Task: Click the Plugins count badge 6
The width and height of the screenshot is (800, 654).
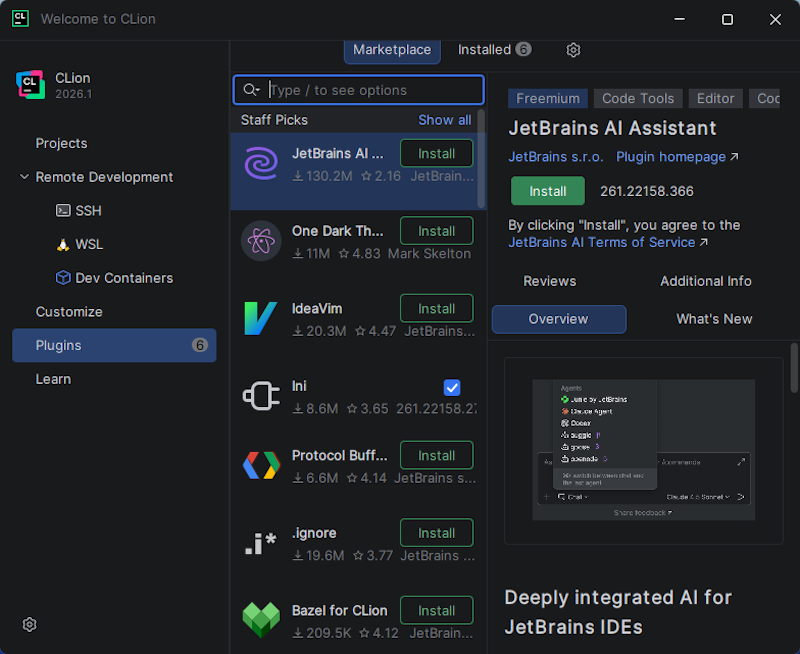Action: tap(200, 345)
